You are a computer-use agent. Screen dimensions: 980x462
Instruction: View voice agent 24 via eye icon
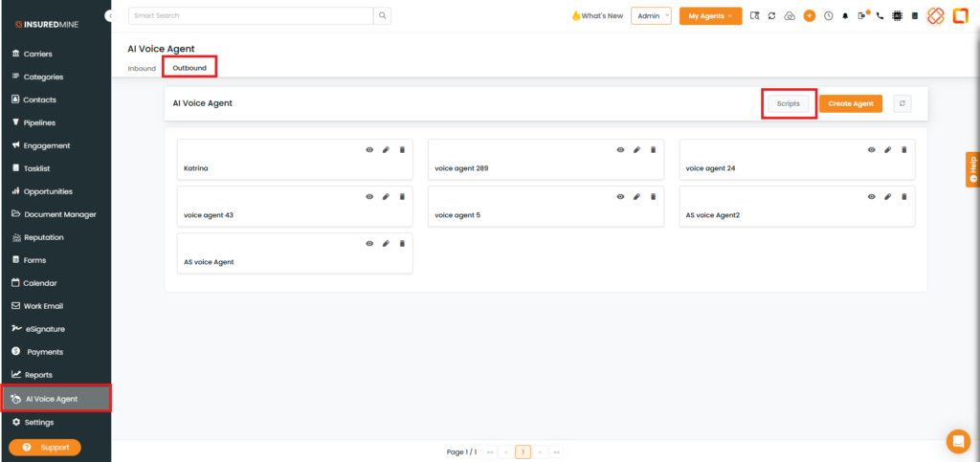[871, 150]
